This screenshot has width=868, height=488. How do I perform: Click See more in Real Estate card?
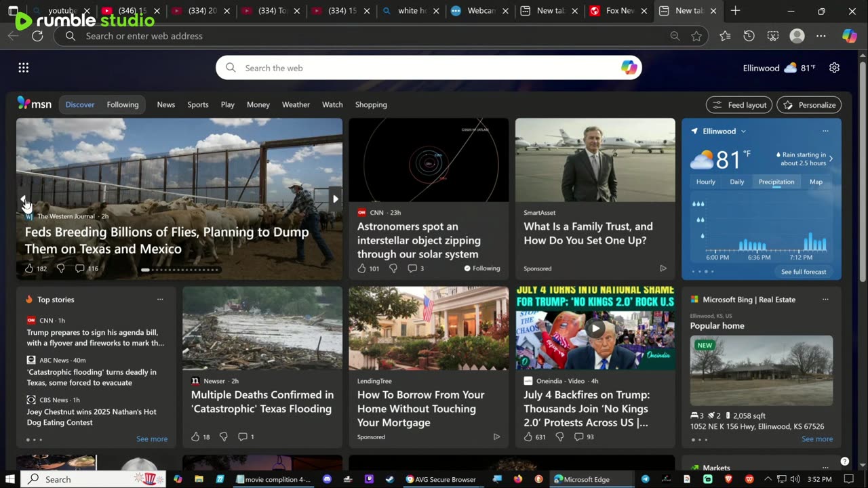coord(817,439)
